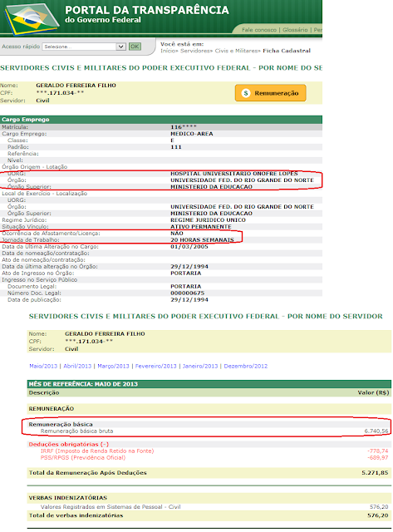This screenshot has width=393, height=532.
Task: Go to Servidores breadcrumb link
Action: pyautogui.click(x=195, y=51)
